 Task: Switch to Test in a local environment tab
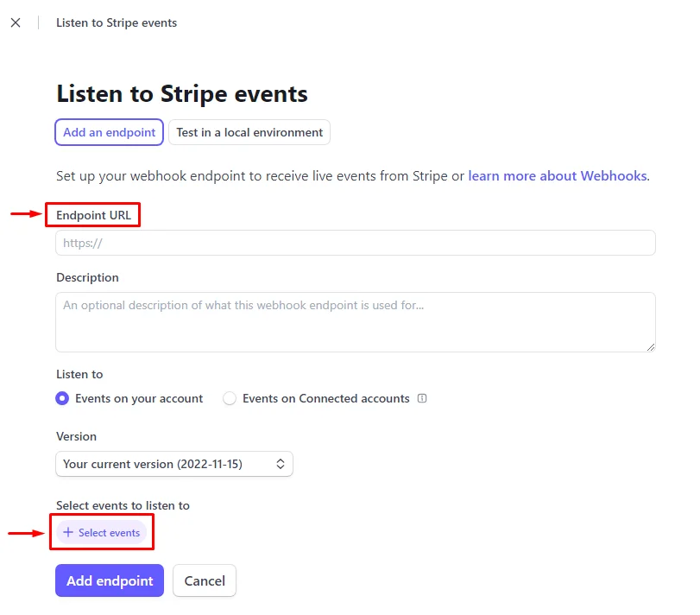click(249, 132)
